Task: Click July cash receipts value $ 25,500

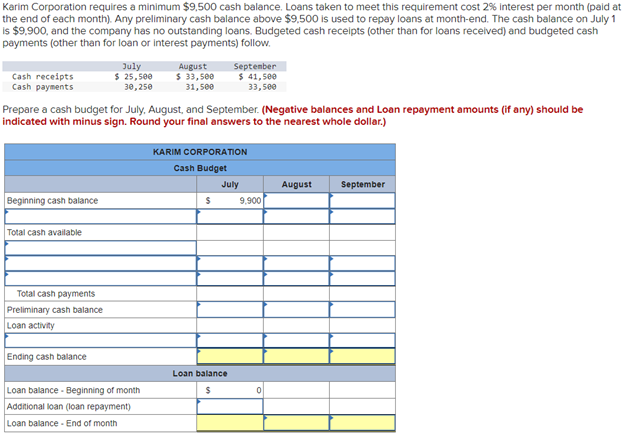Action: coord(133,76)
